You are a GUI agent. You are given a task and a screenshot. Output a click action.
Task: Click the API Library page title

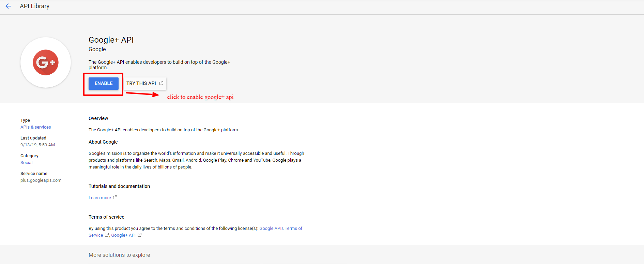click(x=34, y=6)
